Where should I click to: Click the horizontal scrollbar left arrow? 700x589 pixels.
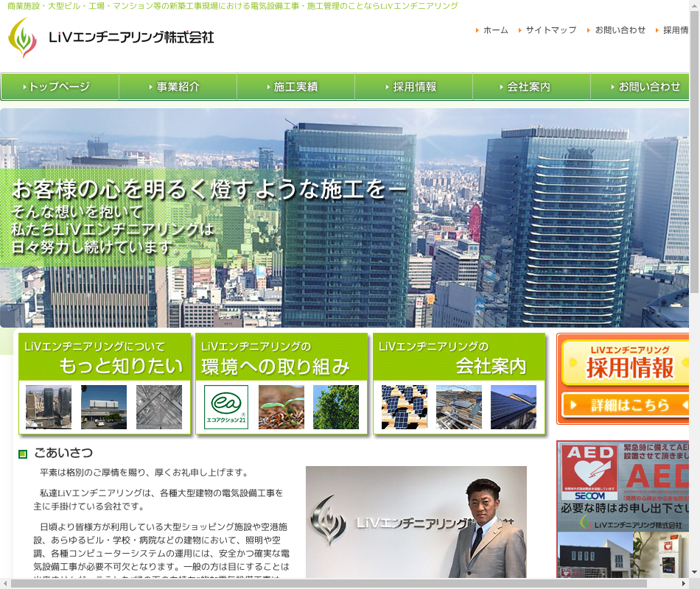(x=5, y=584)
